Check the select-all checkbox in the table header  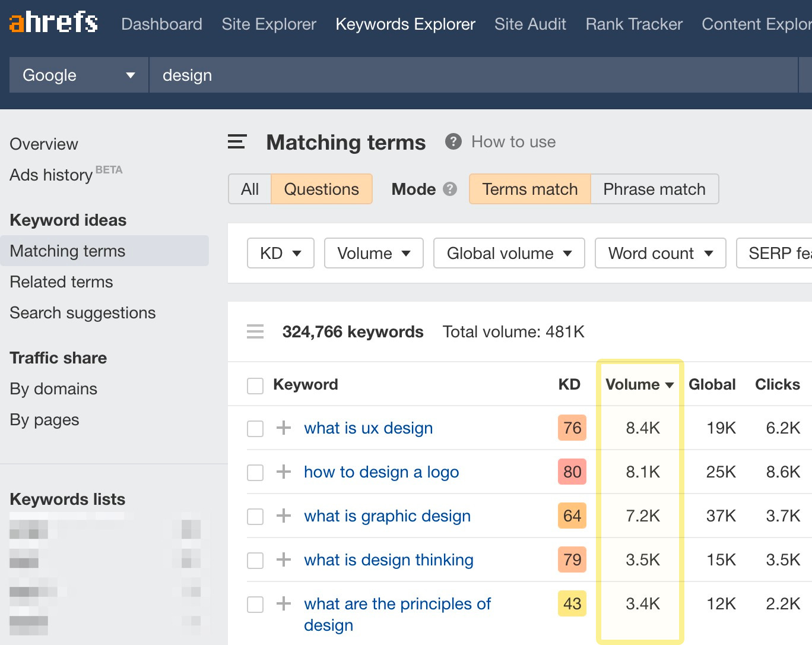[255, 385]
